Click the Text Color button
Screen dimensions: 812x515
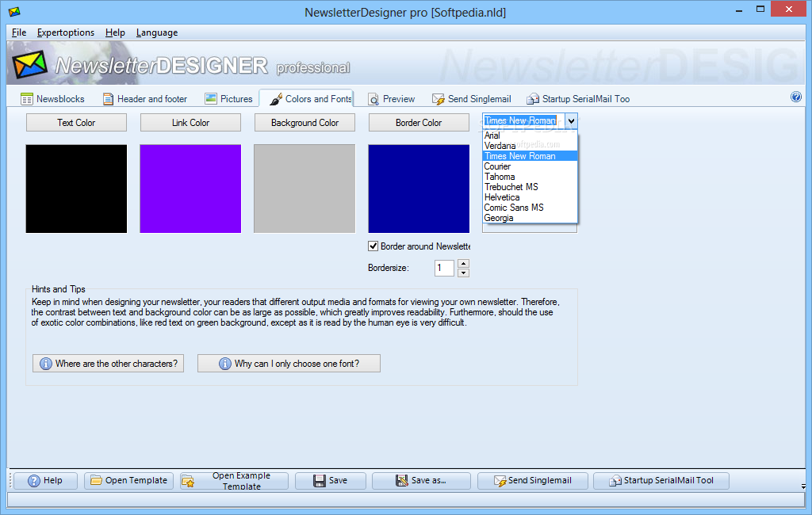pos(76,123)
